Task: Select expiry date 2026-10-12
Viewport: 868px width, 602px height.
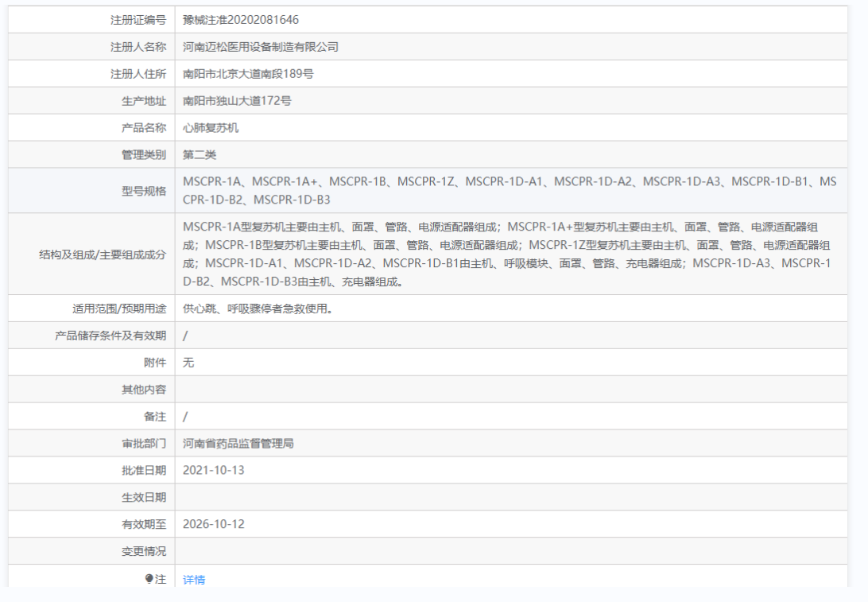Action: coord(214,524)
